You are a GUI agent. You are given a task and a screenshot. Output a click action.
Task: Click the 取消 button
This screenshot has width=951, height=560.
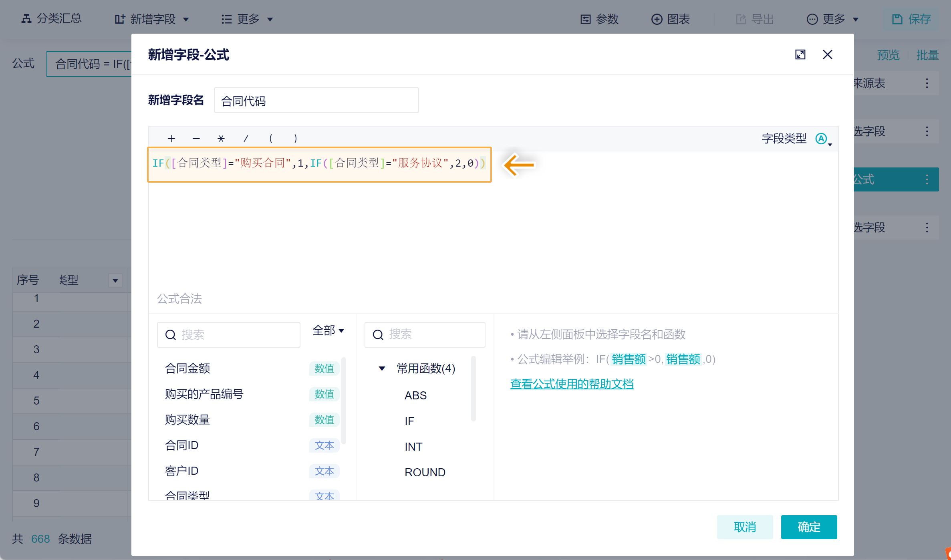(744, 527)
